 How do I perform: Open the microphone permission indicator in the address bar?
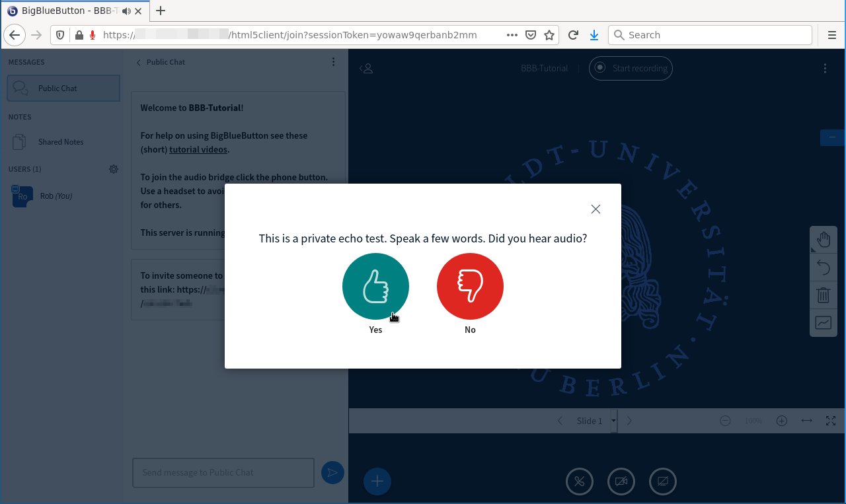(x=93, y=35)
